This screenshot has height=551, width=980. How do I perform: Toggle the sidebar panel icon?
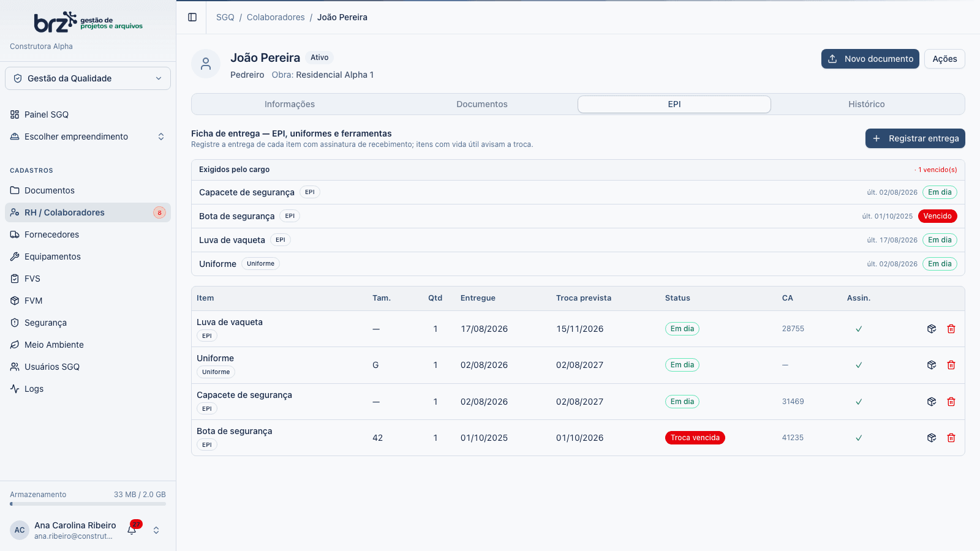pos(192,17)
